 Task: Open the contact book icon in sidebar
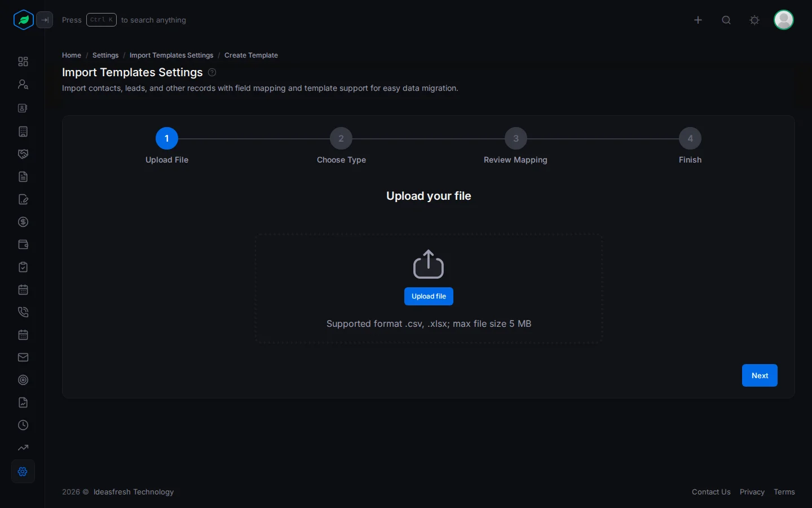pyautogui.click(x=23, y=108)
